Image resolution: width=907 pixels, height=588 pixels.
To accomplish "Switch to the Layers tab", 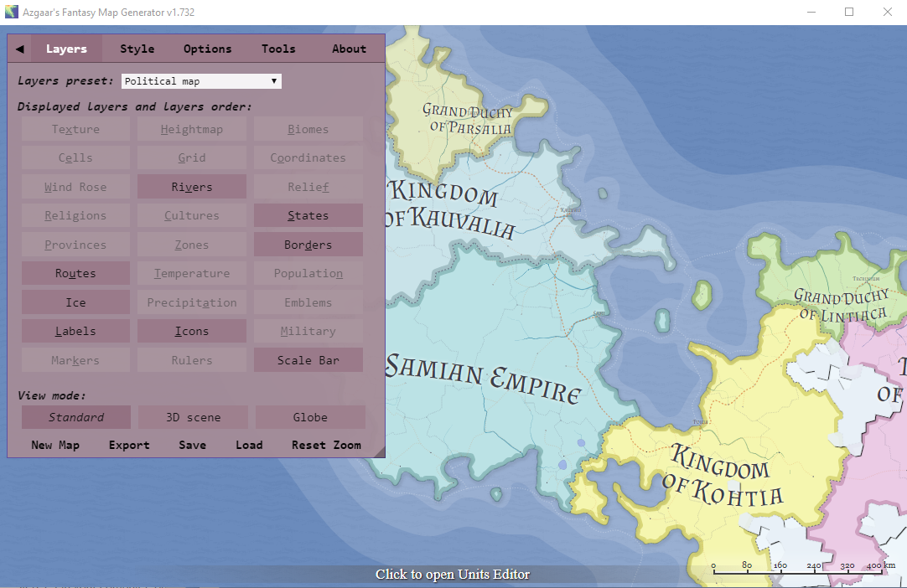I will [66, 49].
